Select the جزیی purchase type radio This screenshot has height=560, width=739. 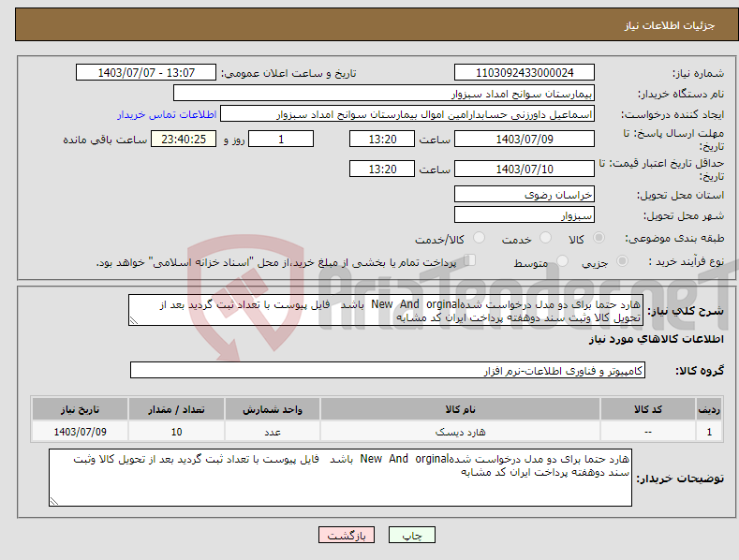pyautogui.click(x=622, y=261)
